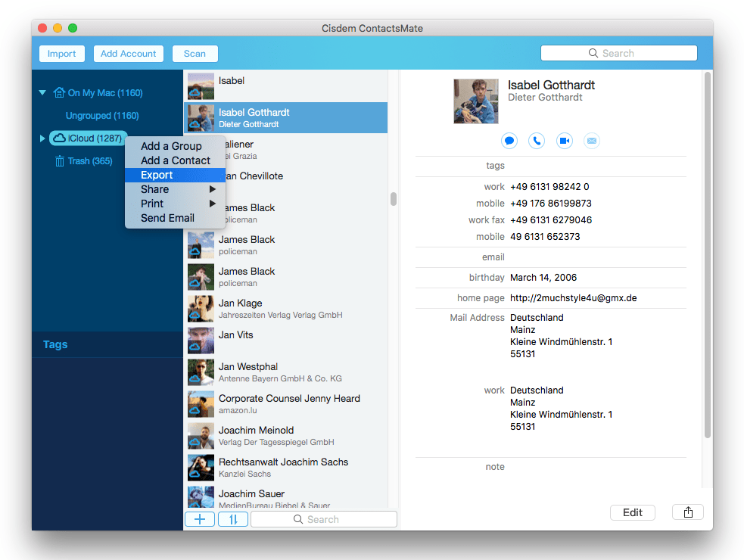Start a video call with the camera icon
The width and height of the screenshot is (744, 560).
tap(564, 141)
